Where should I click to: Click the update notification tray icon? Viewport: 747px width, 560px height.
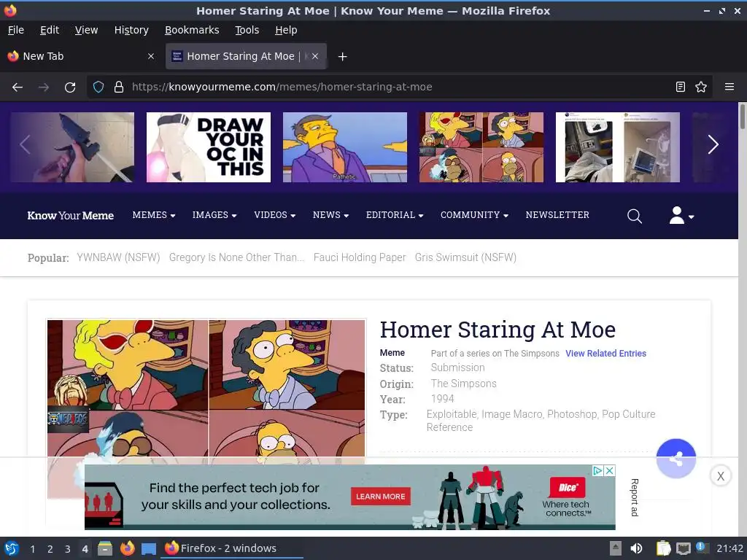702,548
